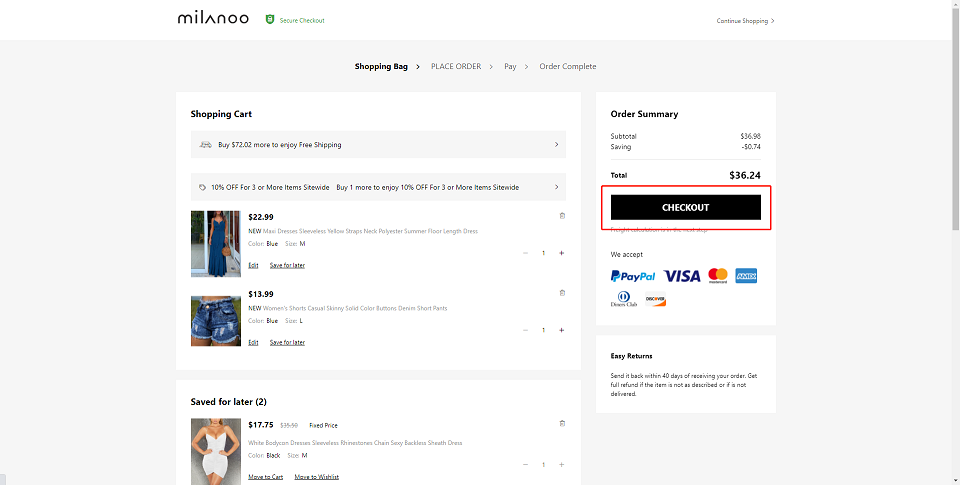
Task: Save the denim shorts for later
Action: click(287, 342)
